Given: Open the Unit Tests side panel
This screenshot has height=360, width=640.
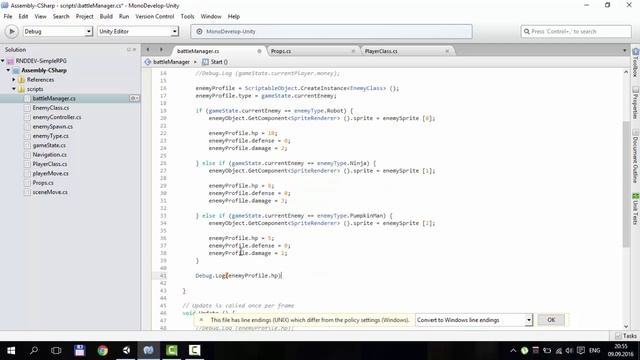Looking at the screenshot, I should (x=636, y=209).
